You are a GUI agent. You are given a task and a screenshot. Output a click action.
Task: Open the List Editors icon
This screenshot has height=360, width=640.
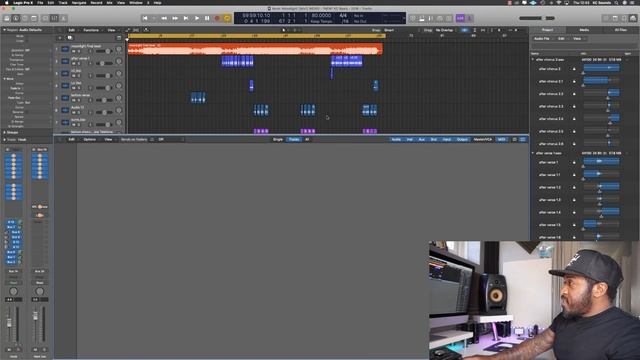[x=606, y=18]
